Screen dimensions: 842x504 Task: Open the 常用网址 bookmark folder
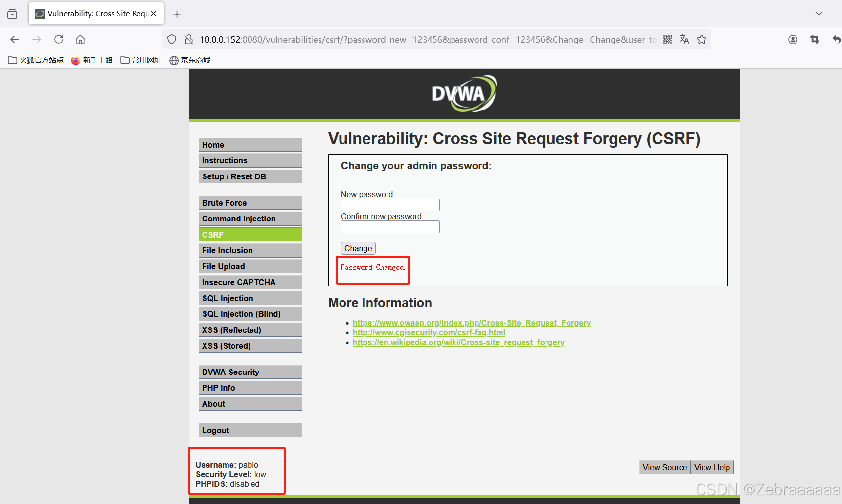141,60
